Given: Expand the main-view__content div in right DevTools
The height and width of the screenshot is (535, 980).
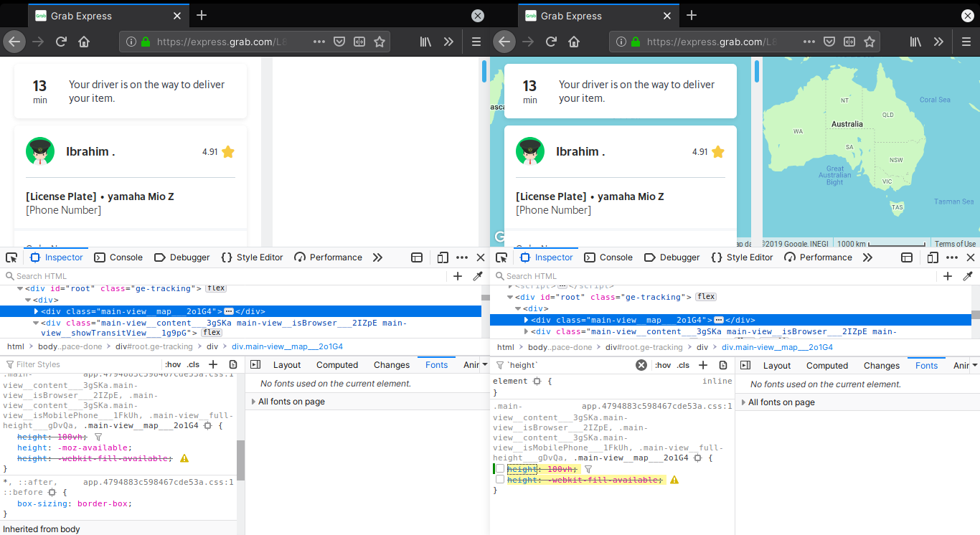Looking at the screenshot, I should [x=527, y=332].
